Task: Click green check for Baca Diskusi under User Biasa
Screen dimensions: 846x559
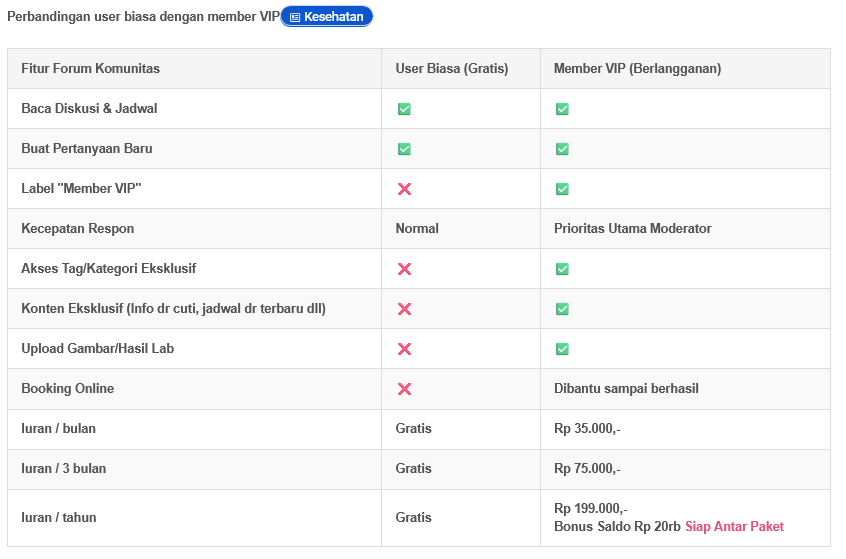Action: tap(404, 109)
